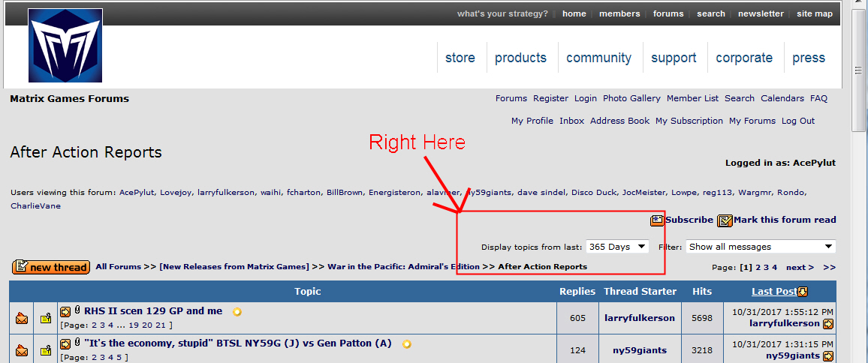Click yellow status dot after economy thread title
This screenshot has height=363, width=868.
point(406,343)
